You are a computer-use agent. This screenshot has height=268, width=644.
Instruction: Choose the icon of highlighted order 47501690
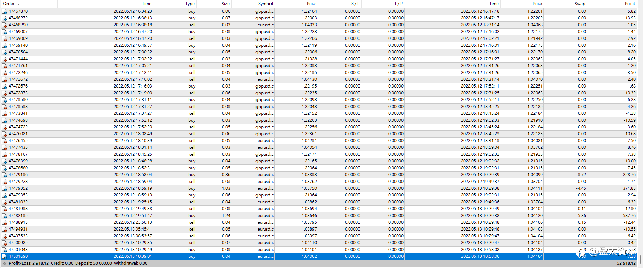4,256
